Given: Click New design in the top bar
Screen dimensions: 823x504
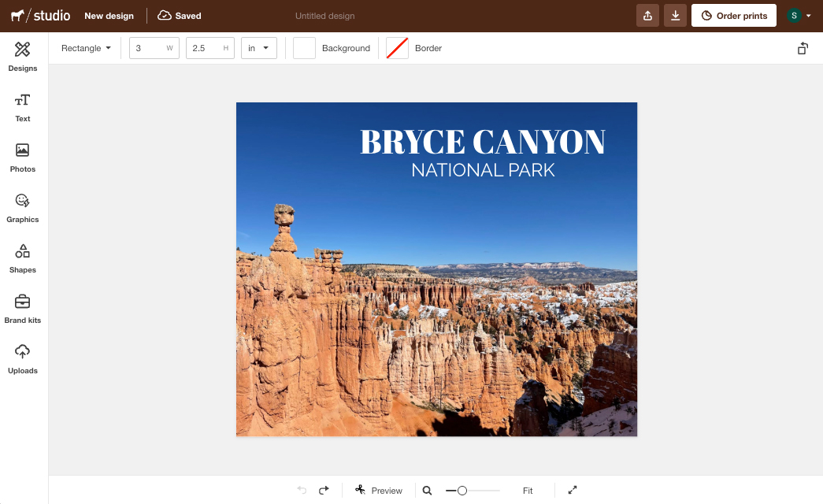Looking at the screenshot, I should [x=109, y=15].
